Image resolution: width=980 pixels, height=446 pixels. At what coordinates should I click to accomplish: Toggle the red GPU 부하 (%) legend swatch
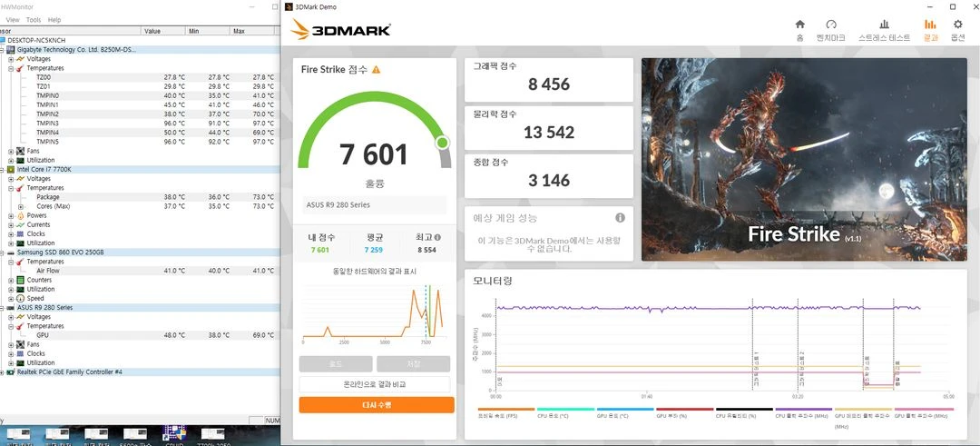[x=685, y=409]
